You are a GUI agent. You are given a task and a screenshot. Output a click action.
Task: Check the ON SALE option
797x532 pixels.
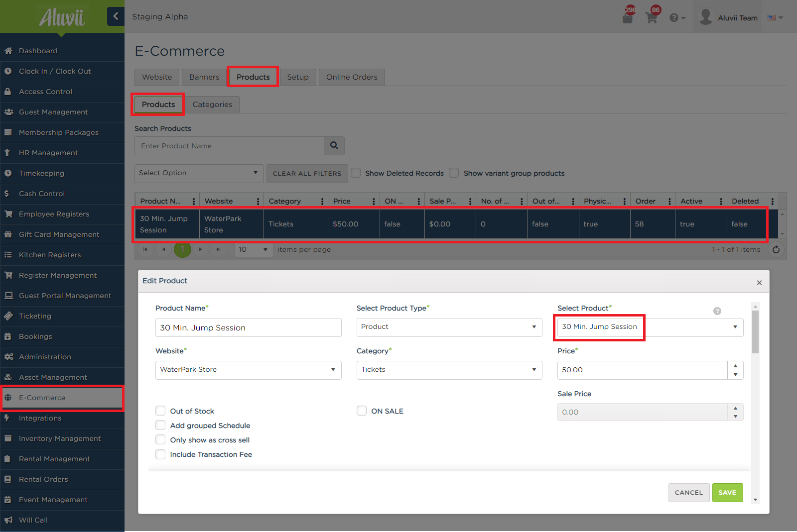pyautogui.click(x=362, y=411)
